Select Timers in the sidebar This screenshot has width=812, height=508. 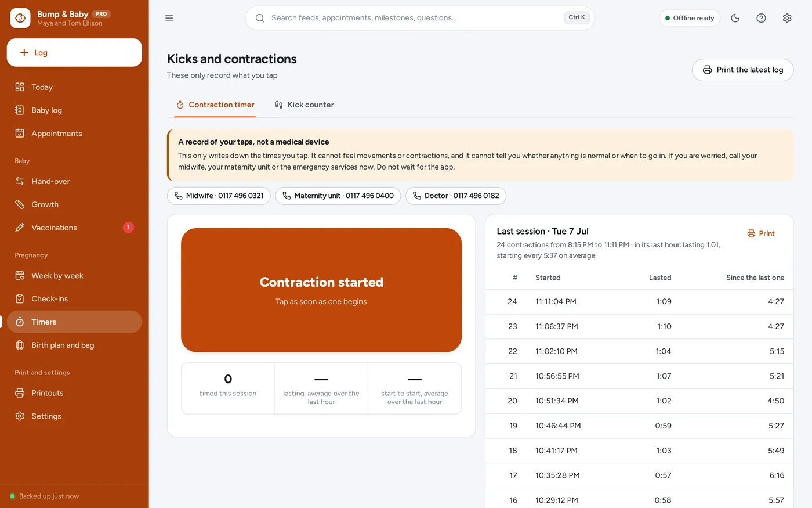[74, 322]
